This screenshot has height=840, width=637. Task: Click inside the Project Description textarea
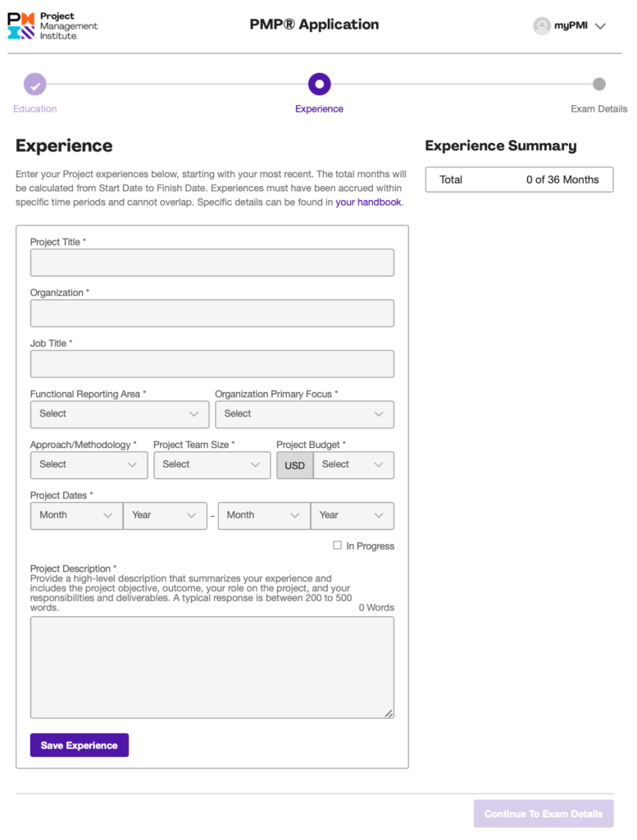212,668
